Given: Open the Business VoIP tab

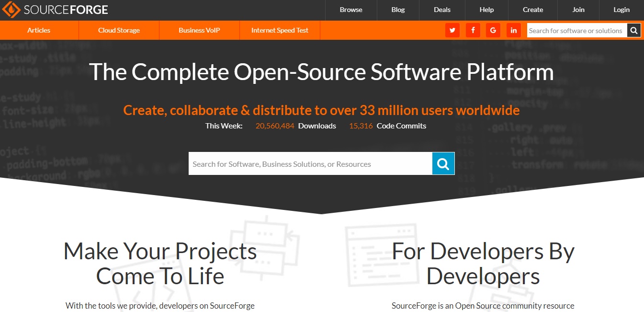Looking at the screenshot, I should 199,30.
